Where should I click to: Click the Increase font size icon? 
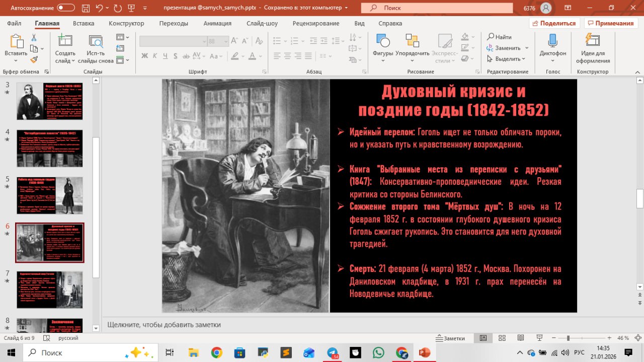235,41
